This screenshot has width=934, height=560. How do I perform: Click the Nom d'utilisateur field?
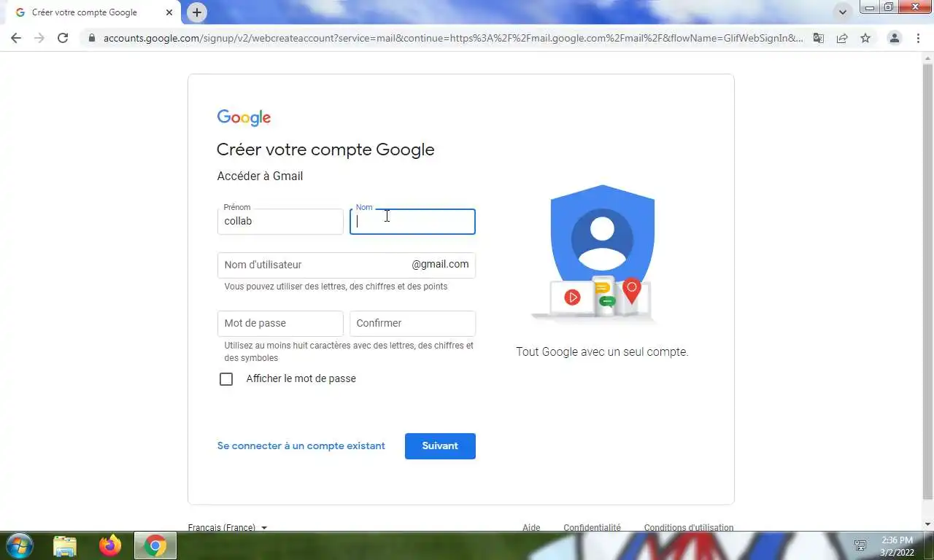(x=346, y=265)
